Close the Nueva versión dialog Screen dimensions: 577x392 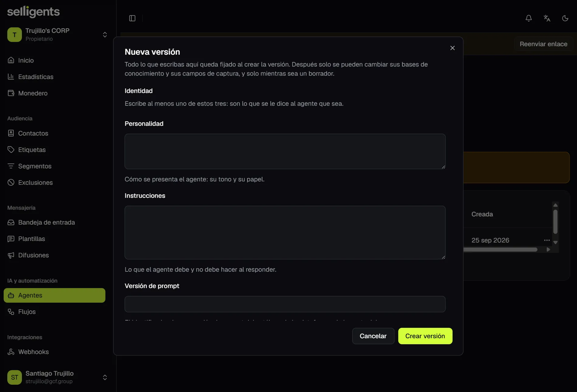453,48
